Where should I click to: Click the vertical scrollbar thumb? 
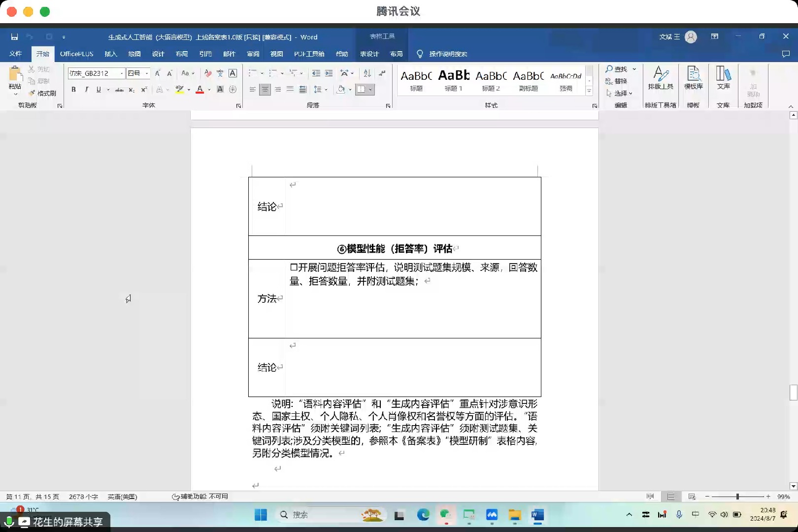[793, 393]
